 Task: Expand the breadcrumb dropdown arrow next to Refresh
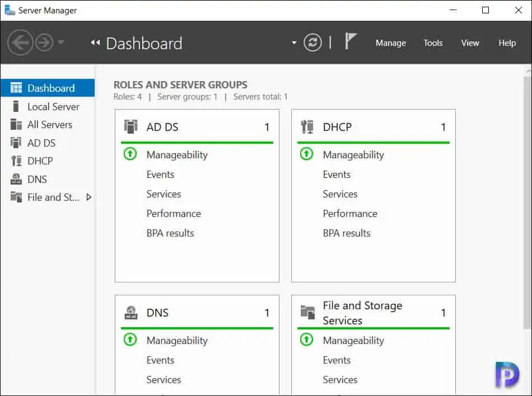(294, 43)
